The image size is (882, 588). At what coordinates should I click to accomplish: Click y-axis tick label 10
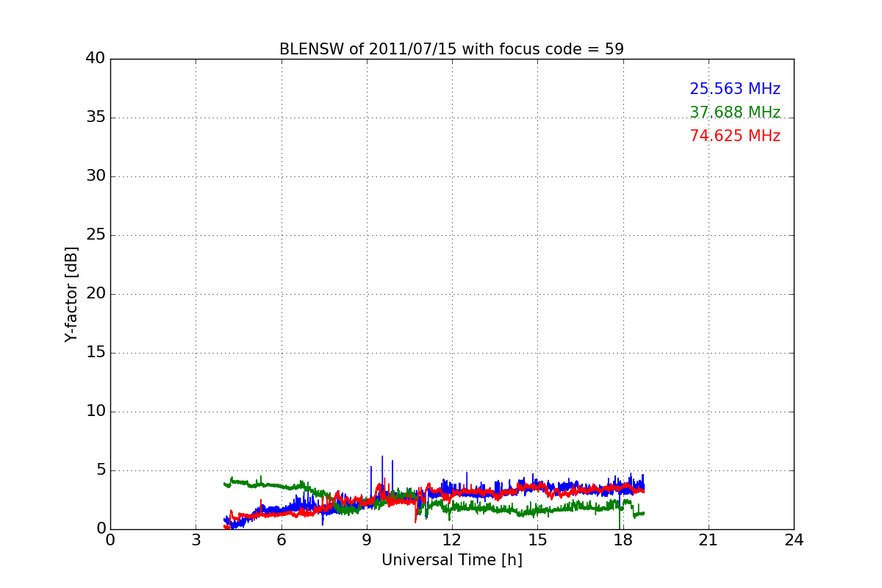point(96,412)
